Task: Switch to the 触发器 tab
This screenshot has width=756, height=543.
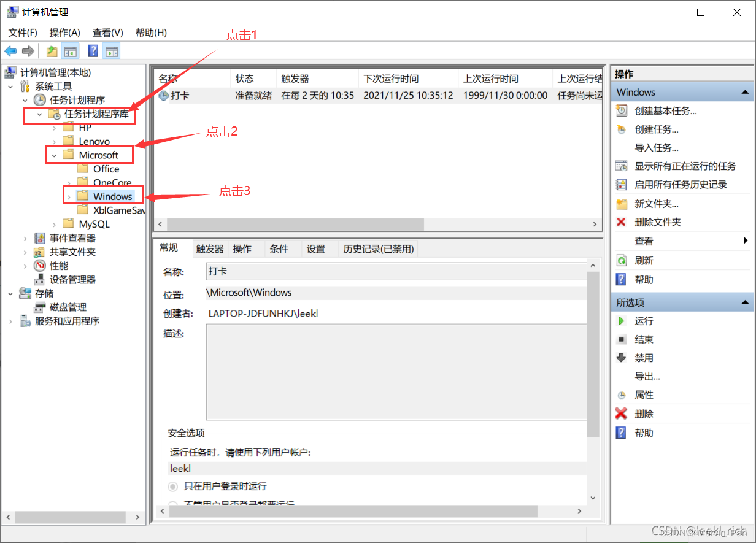Action: point(210,248)
